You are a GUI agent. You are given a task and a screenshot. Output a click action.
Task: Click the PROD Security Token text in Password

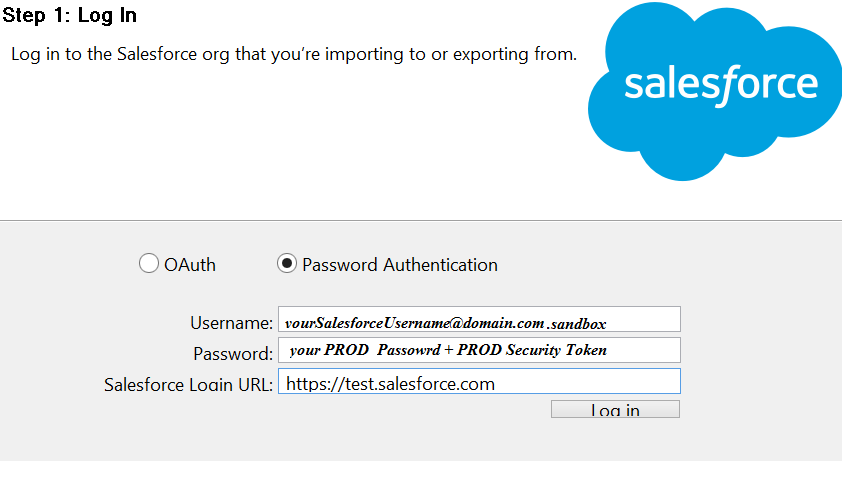(532, 350)
